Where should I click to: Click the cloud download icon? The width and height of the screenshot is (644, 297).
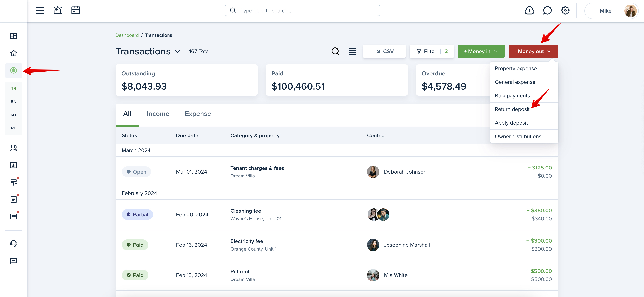pyautogui.click(x=529, y=10)
